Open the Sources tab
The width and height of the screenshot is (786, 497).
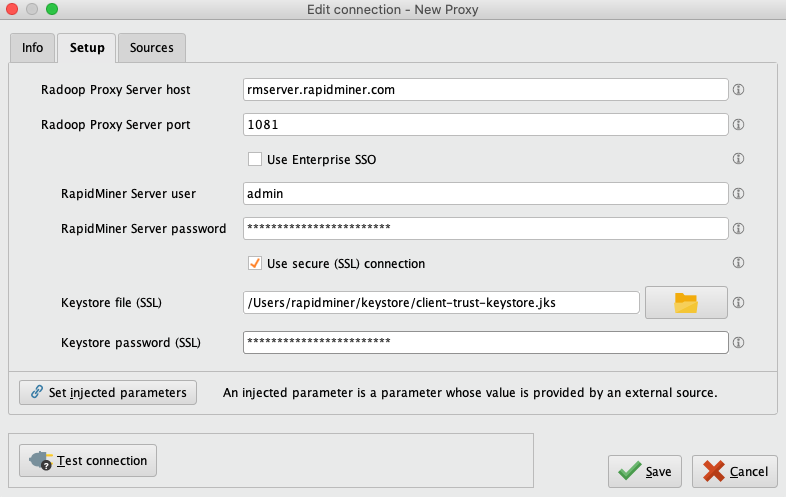[x=151, y=47]
